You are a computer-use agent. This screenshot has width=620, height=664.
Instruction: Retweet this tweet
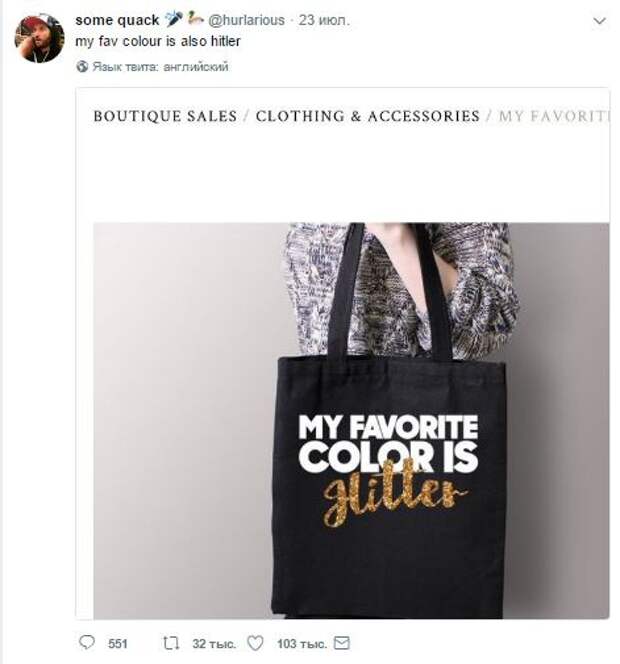point(171,643)
